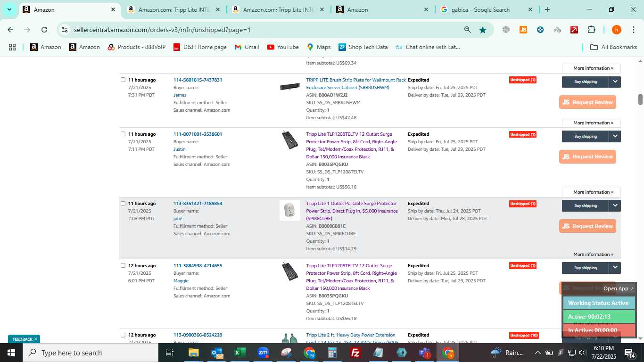Expand Buy shipping dropdown for Maggie's order
Screen dimensions: 644x362
tap(615, 268)
